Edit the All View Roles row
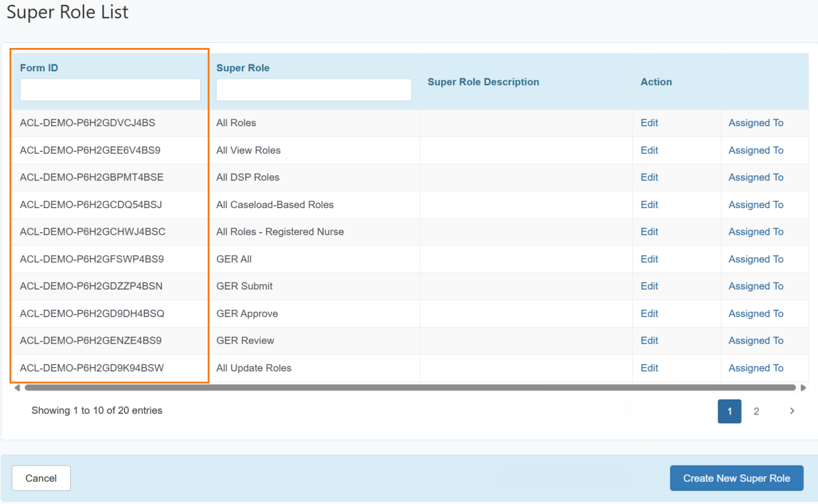 tap(649, 150)
